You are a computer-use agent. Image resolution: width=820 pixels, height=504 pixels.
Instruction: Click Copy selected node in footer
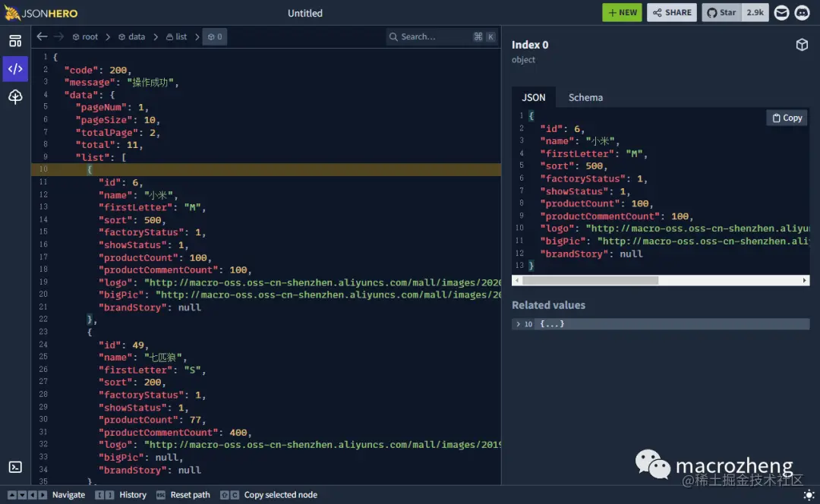(269, 495)
